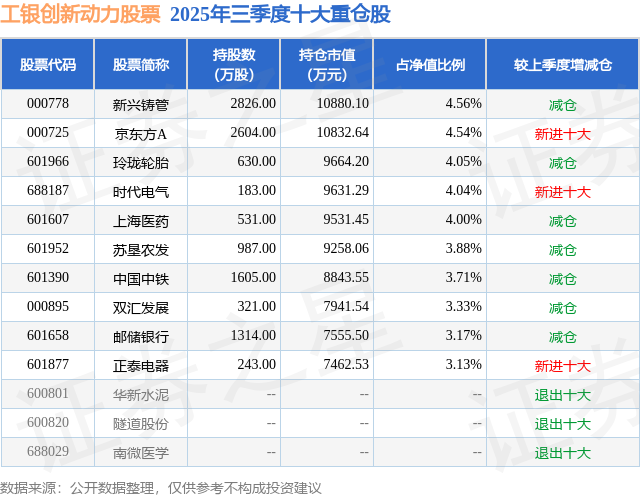
Task: Click stock name 上海医药
Action: pyautogui.click(x=141, y=221)
